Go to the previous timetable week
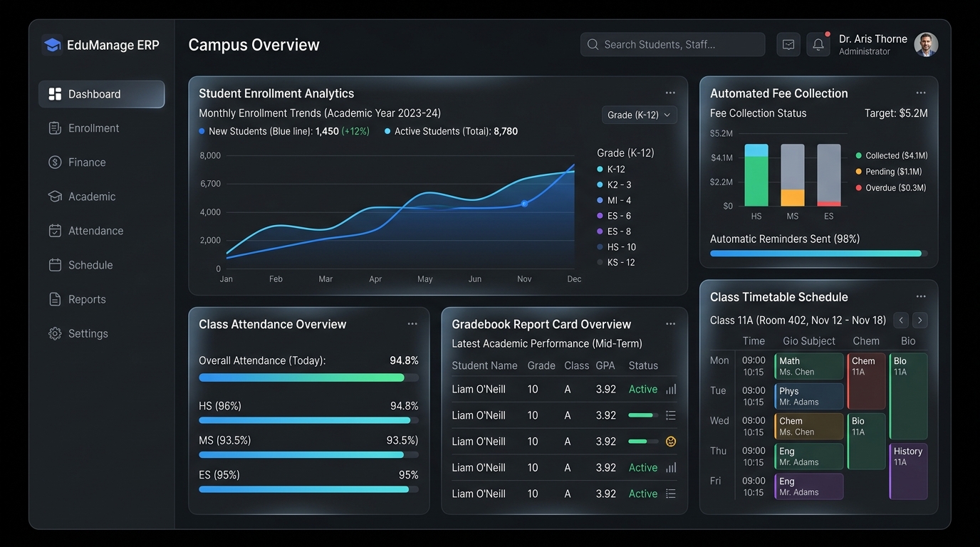The image size is (980, 547). point(901,321)
